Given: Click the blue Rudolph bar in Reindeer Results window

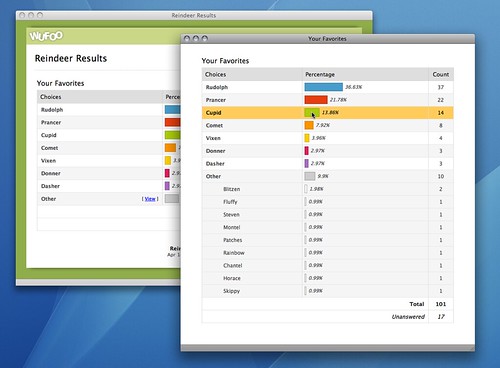Looking at the screenshot, I should pos(172,110).
